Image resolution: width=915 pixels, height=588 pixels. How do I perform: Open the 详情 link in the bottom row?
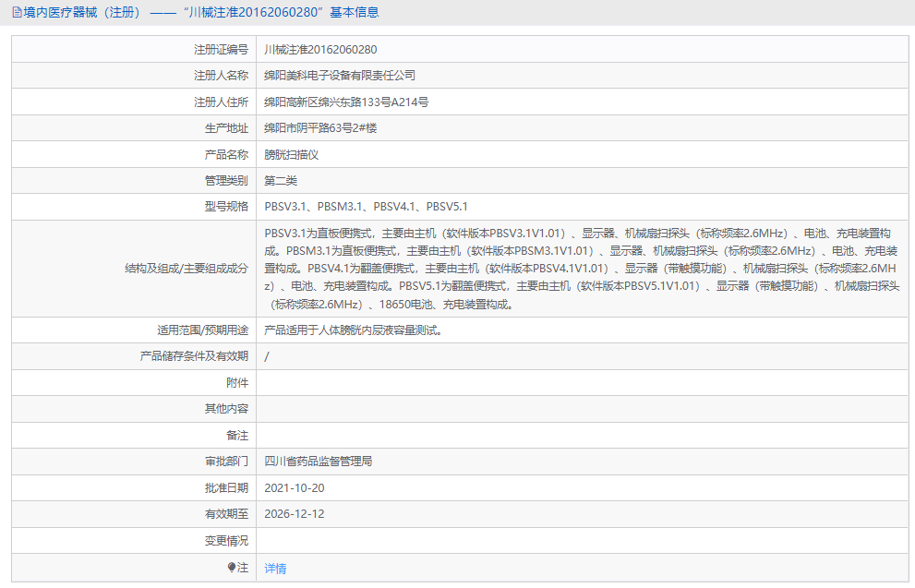[x=273, y=568]
